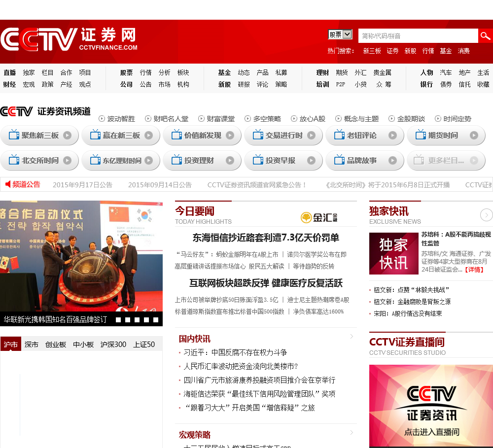The image size is (493, 448).
Task: Open 钮文新：点赞“林毅夫挑战” article
Action: [x=411, y=290]
